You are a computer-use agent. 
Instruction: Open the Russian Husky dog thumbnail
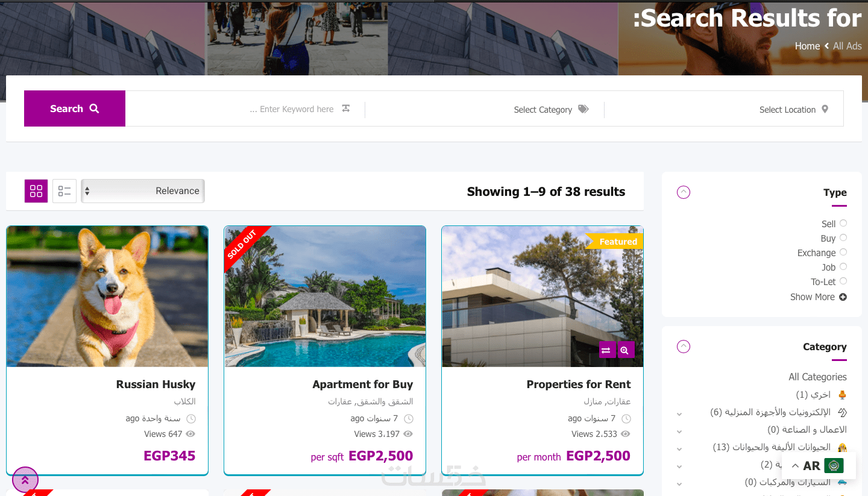coord(107,297)
